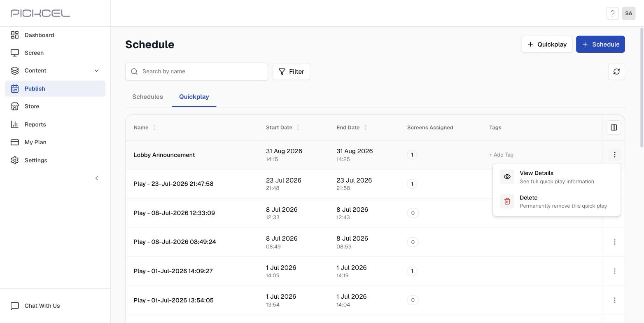Click the help question mark icon

pos(612,14)
